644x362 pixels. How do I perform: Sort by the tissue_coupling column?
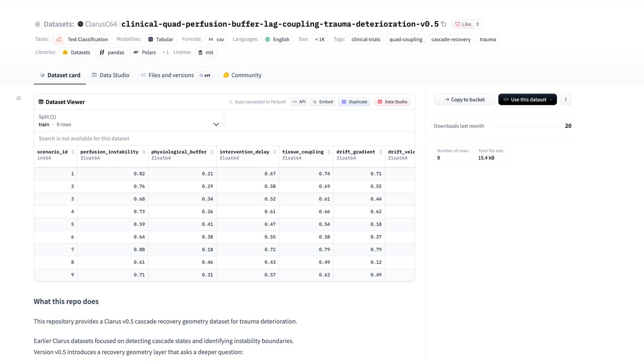(x=329, y=152)
